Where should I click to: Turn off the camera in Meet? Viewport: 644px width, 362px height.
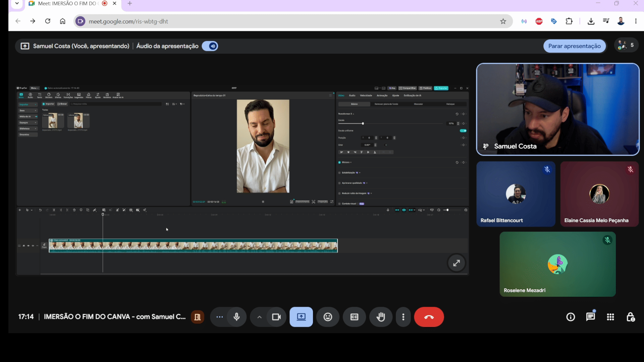(x=276, y=317)
